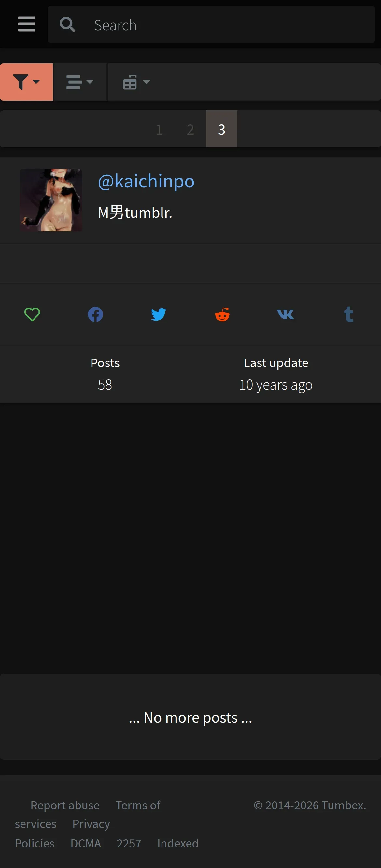The image size is (381, 868).
Task: Open the grid view dropdown
Action: point(136,82)
